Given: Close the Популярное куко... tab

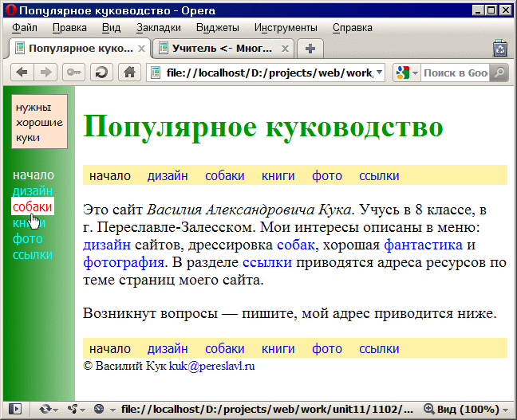Looking at the screenshot, I should 141,49.
